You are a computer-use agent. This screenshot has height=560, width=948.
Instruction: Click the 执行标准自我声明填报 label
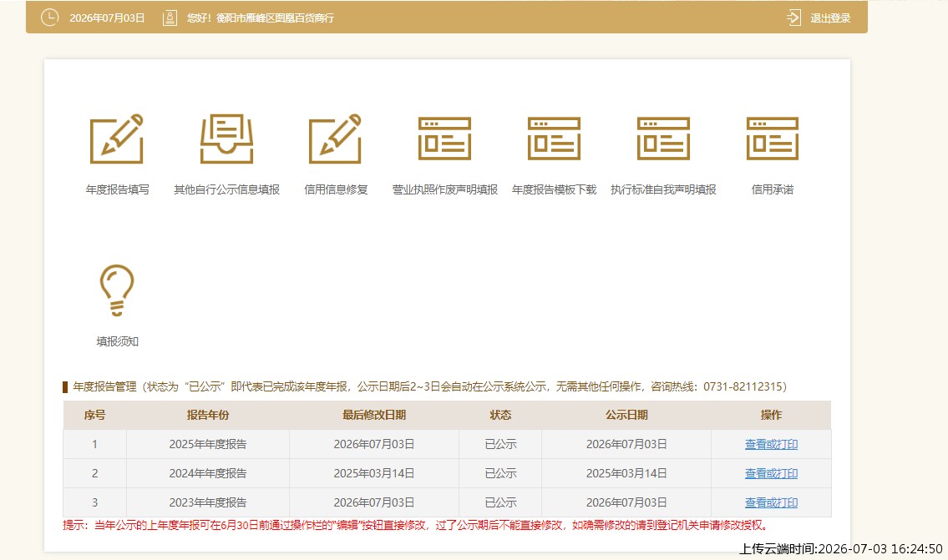tap(663, 189)
